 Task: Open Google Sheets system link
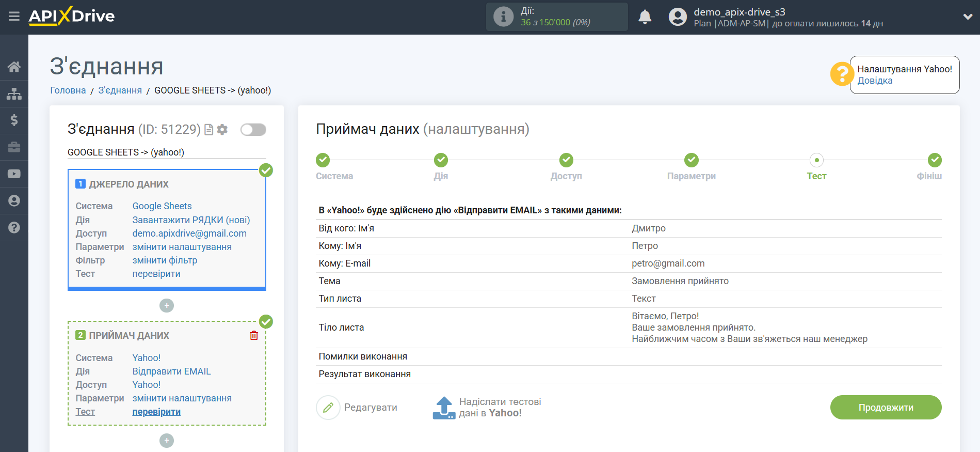[x=162, y=206]
